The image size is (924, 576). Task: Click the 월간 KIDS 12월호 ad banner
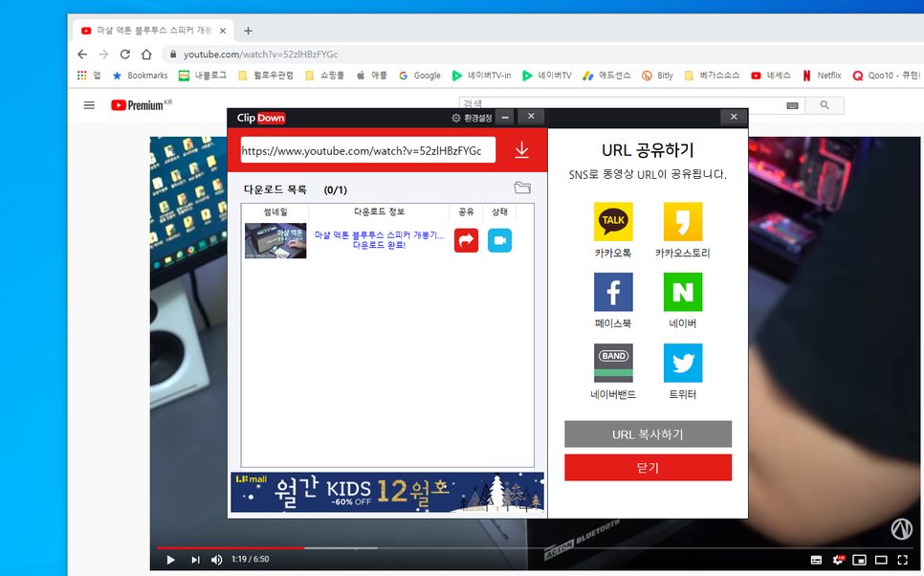(x=387, y=493)
